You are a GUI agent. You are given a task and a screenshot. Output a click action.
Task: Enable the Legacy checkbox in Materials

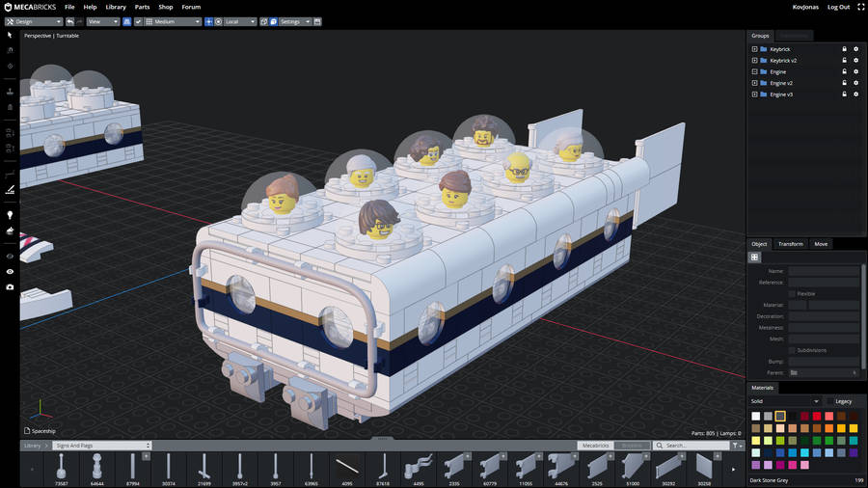click(829, 401)
